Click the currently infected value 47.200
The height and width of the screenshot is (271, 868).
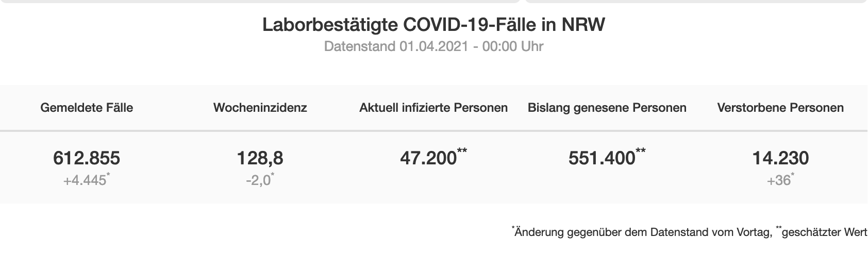428,158
